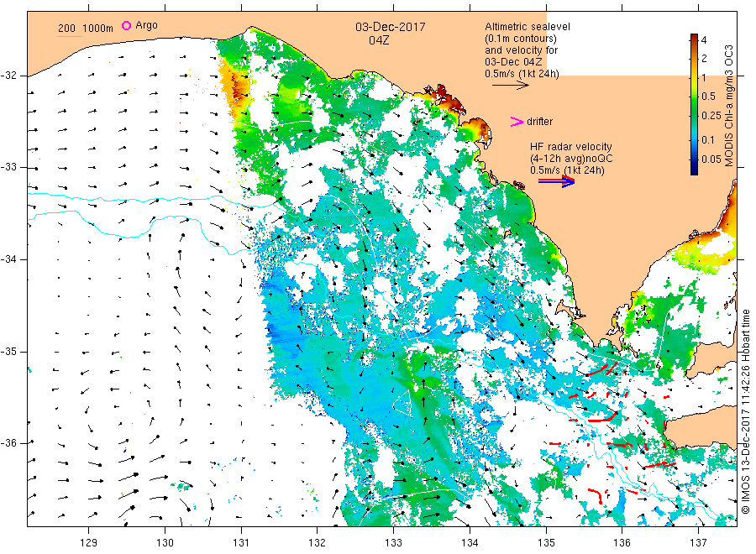The image size is (756, 554).
Task: Click the MODIS chlorophyll color scale bar
Action: [694, 104]
